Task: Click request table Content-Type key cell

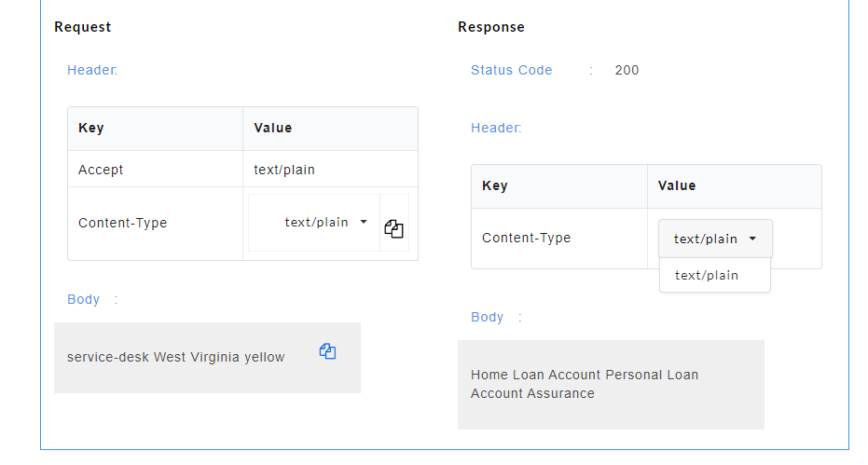Action: (x=155, y=223)
